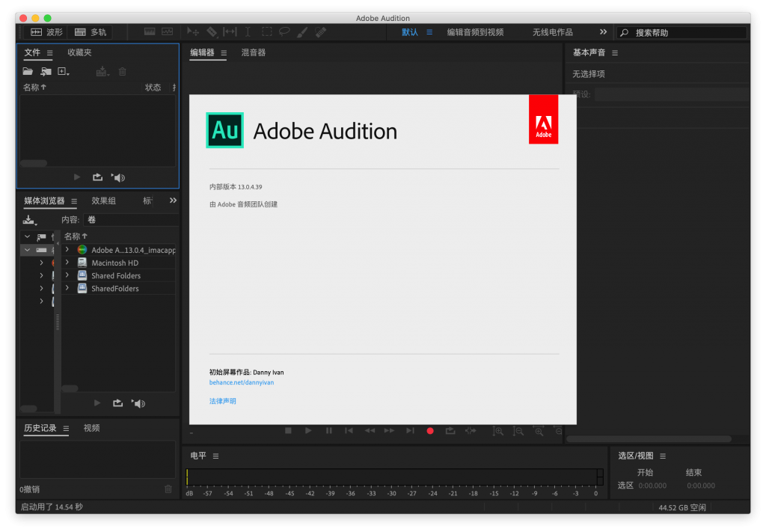Toggle transport loop playback
The image size is (766, 532).
click(x=450, y=431)
